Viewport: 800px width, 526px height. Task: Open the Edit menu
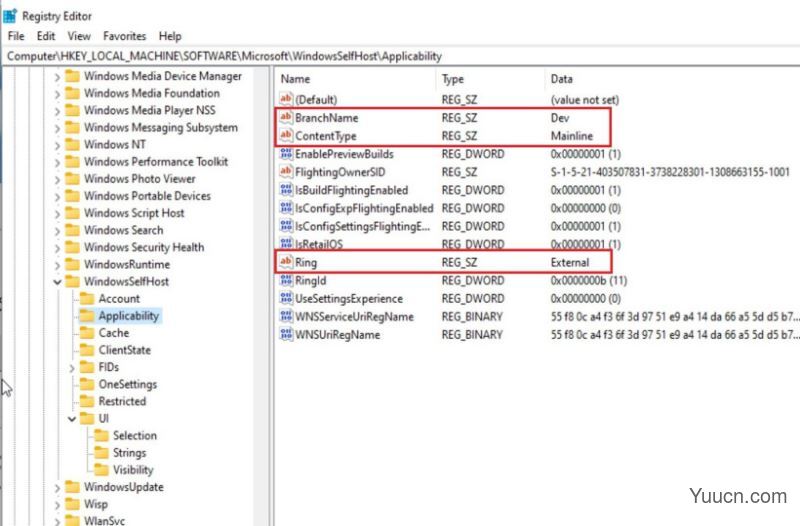46,36
